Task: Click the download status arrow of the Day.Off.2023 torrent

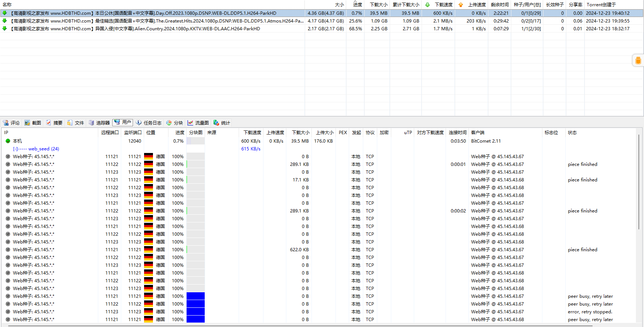Action: (x=4, y=13)
